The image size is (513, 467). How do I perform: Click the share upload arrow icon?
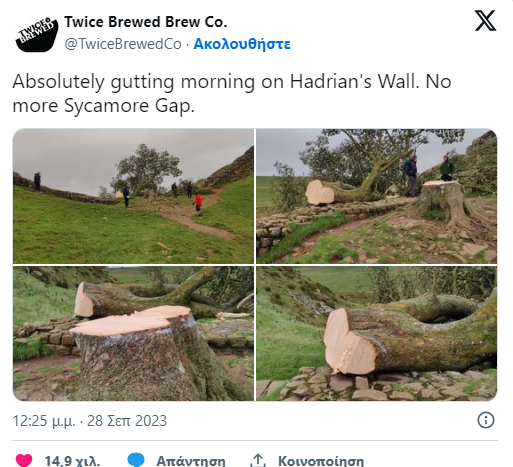[258, 460]
